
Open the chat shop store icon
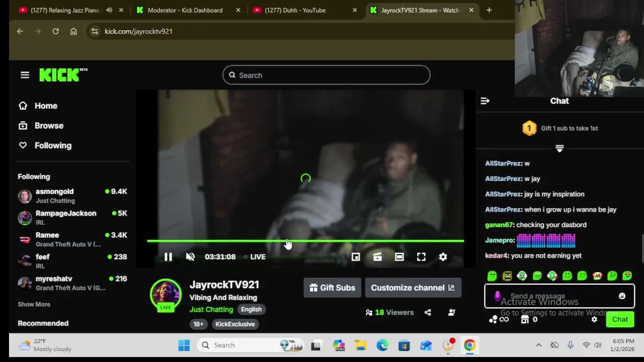tap(525, 319)
